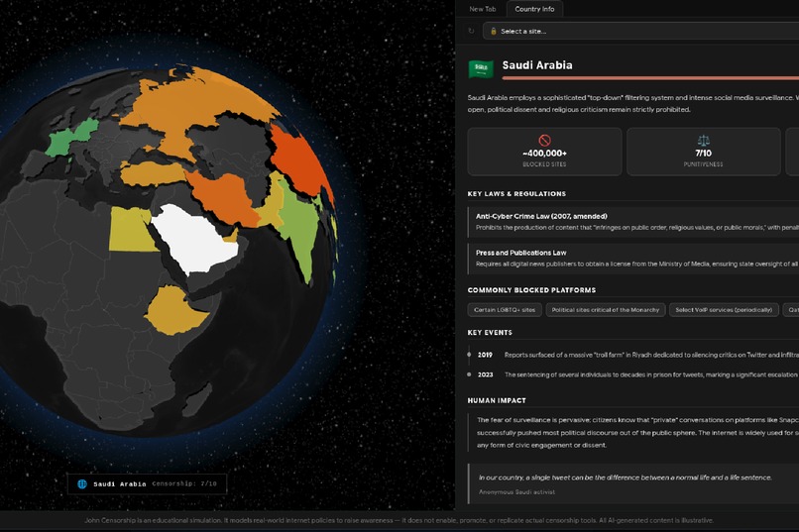This screenshot has height=532, width=799.
Task: Click the blocked sites prohibition icon
Action: pyautogui.click(x=544, y=140)
